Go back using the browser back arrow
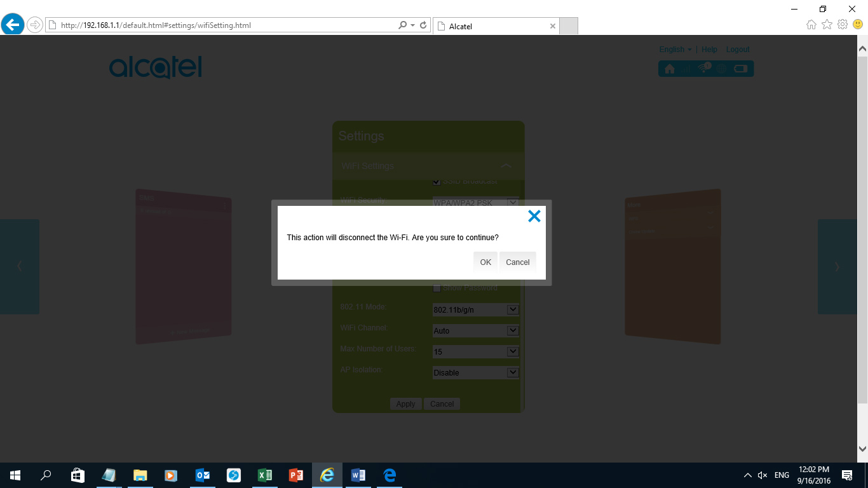Viewport: 868px width, 488px height. point(13,25)
